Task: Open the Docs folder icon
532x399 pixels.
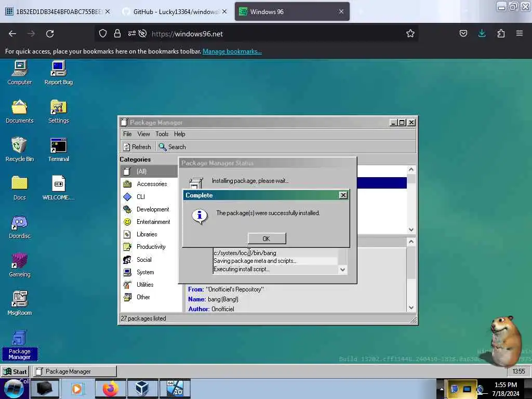Action: pyautogui.click(x=19, y=188)
